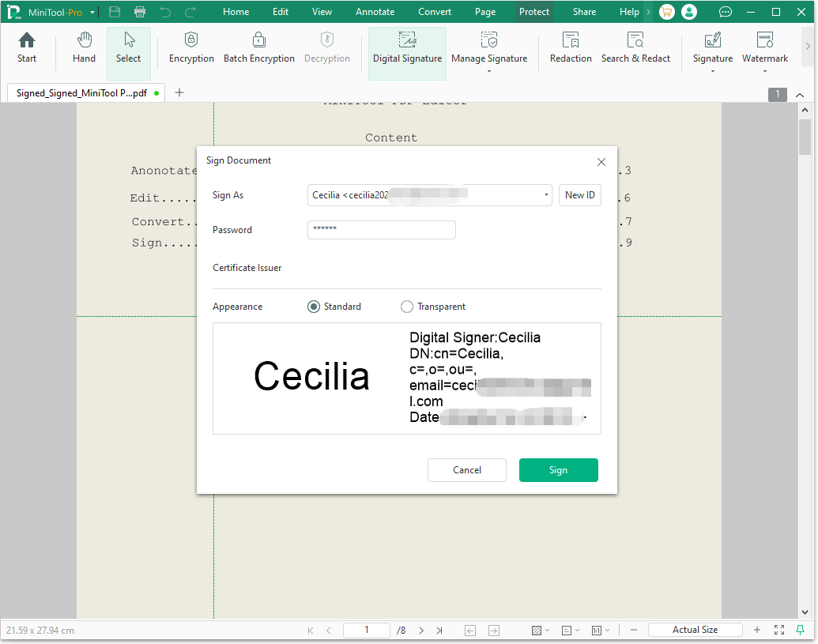
Task: Select the Standard appearance option
Action: (313, 306)
